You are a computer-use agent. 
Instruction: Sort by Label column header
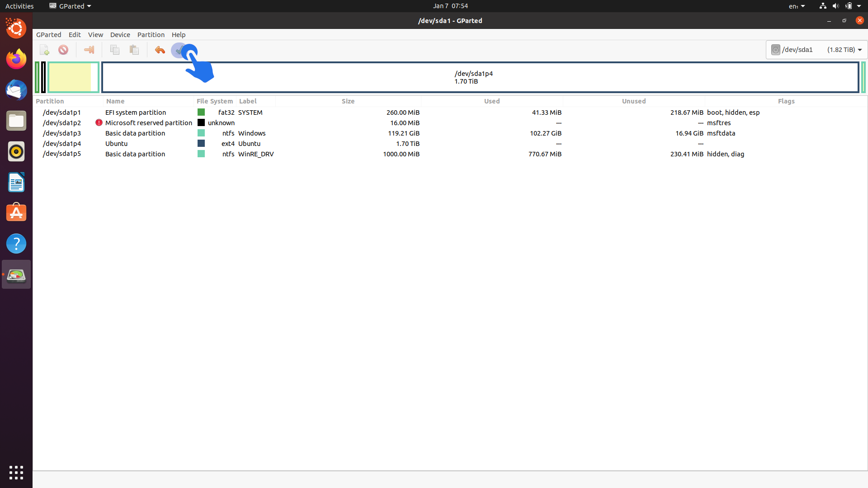coord(256,101)
